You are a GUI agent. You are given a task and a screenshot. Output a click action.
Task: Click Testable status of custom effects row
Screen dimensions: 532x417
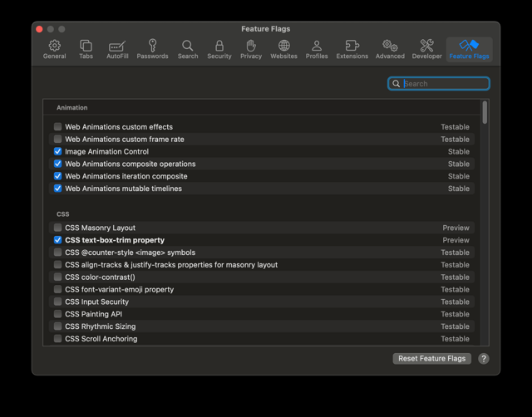click(455, 127)
